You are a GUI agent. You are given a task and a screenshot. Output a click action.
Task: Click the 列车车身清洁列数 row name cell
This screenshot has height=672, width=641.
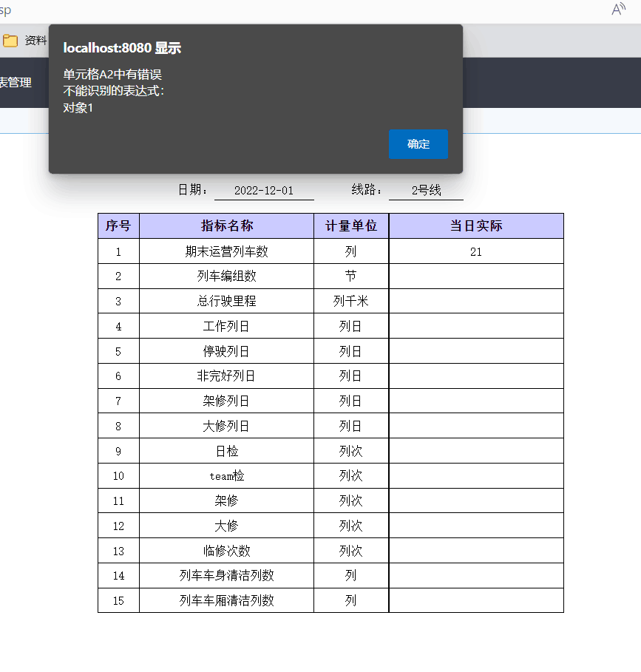point(226,575)
